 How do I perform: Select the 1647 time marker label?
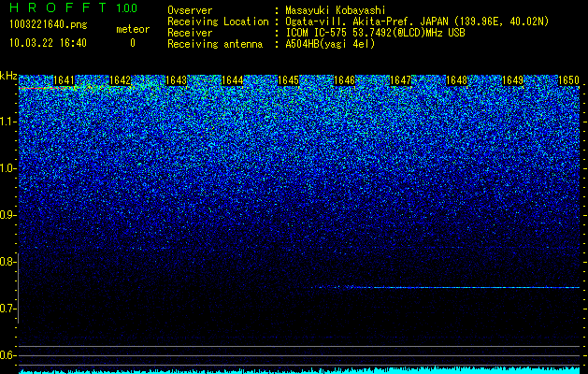coord(400,80)
